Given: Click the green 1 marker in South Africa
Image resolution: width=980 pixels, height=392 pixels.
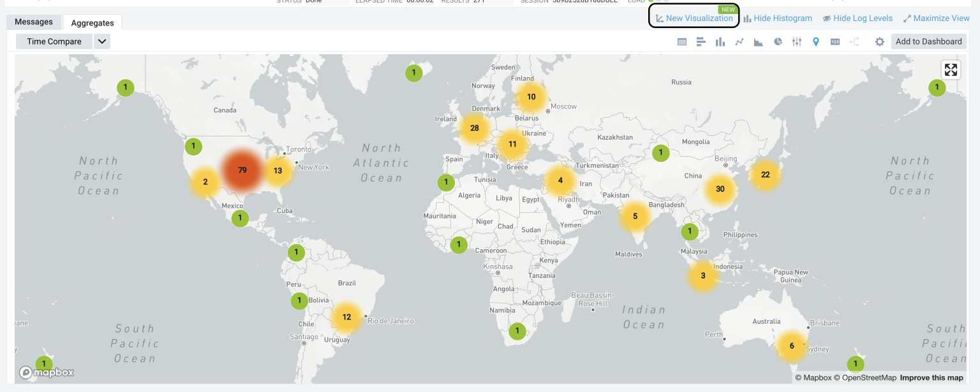Looking at the screenshot, I should (517, 331).
